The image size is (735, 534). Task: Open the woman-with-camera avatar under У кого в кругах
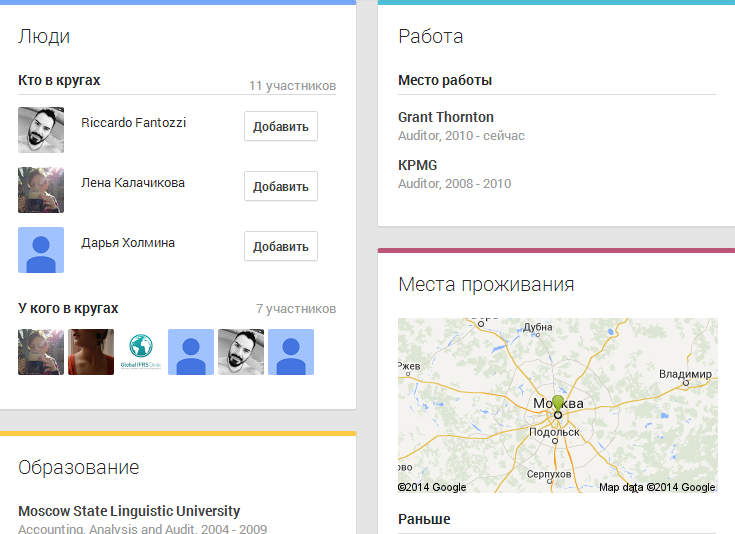(41, 352)
